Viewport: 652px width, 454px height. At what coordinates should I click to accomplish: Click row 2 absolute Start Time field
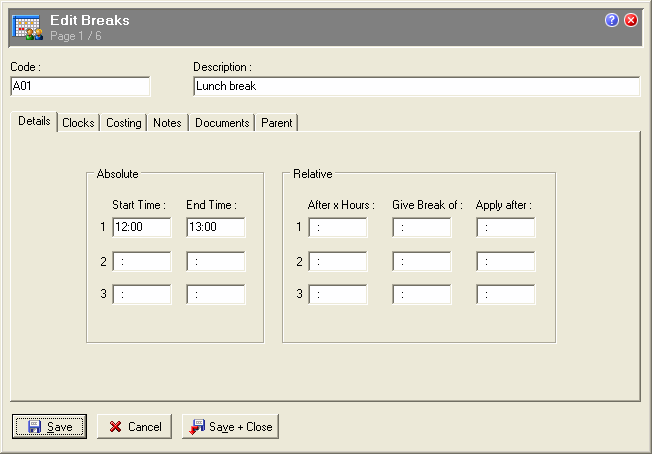coord(141,262)
